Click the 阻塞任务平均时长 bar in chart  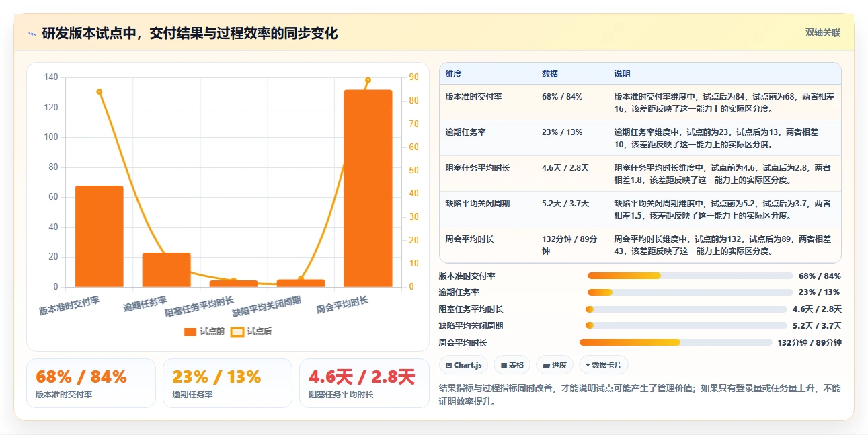(x=234, y=284)
